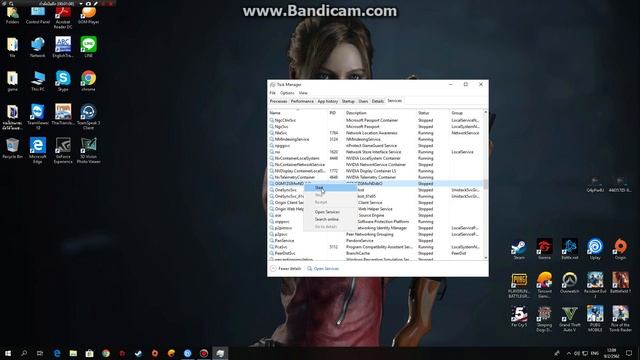Select the Grand Theft Auto V desktop icon
The height and width of the screenshot is (360, 640).
569,319
